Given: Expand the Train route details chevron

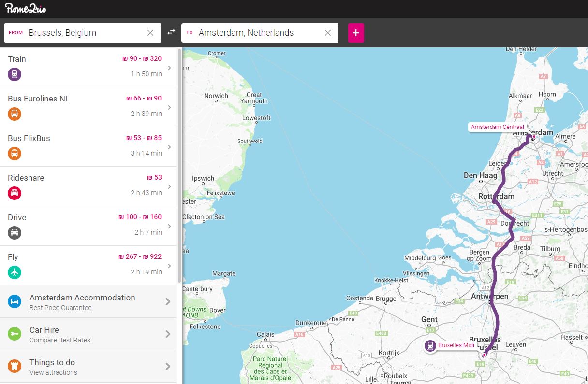Looking at the screenshot, I should click(169, 68).
